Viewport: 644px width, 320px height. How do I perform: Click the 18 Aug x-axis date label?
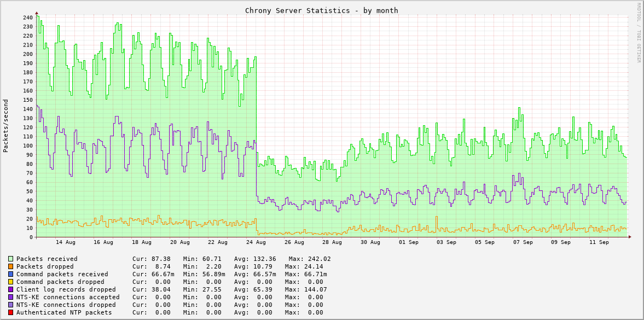point(142,242)
